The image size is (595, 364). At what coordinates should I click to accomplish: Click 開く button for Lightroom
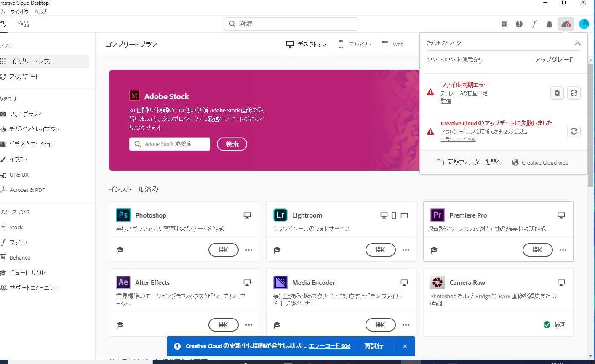(x=381, y=250)
